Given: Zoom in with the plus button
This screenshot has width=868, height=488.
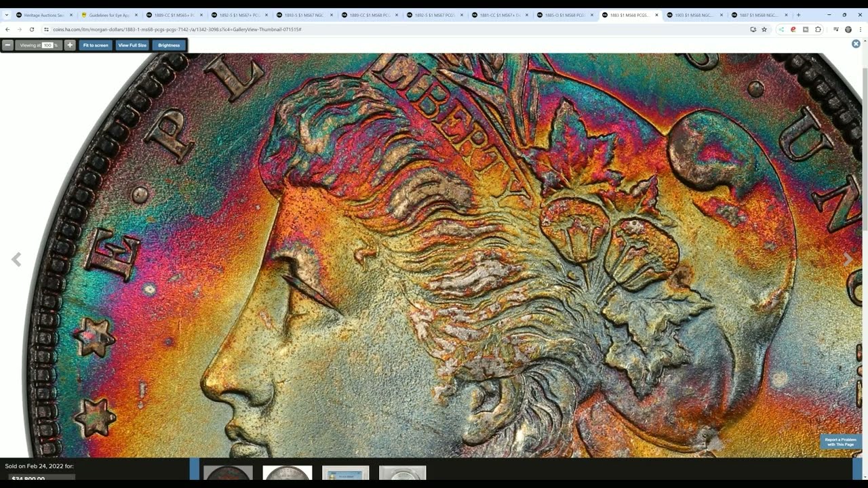Looking at the screenshot, I should point(70,45).
